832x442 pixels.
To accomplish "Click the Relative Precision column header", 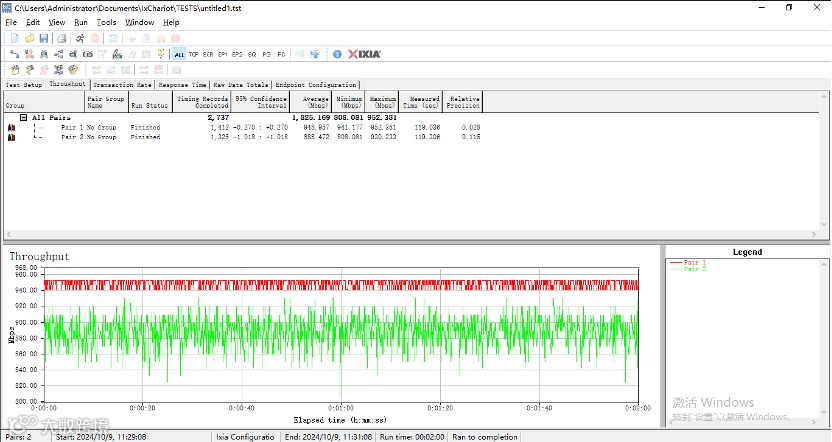I will [x=463, y=102].
